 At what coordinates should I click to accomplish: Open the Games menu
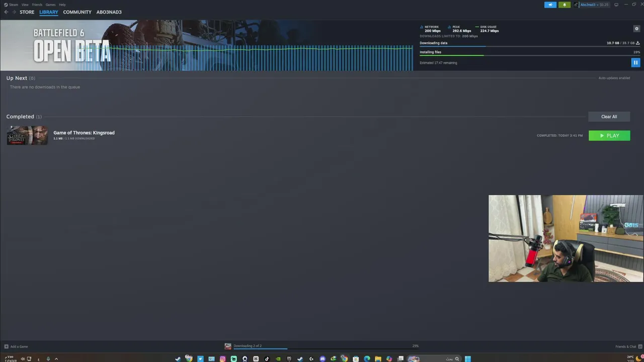coord(50,5)
